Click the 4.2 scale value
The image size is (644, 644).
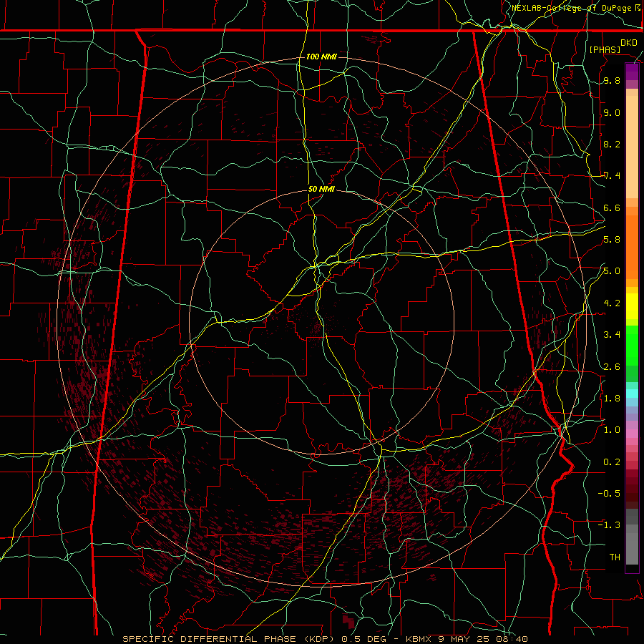coord(612,303)
